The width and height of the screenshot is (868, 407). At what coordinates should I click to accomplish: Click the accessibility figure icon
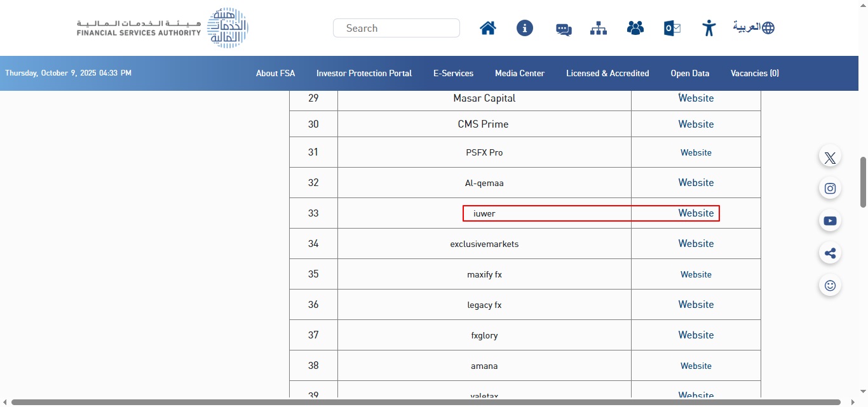pyautogui.click(x=709, y=28)
